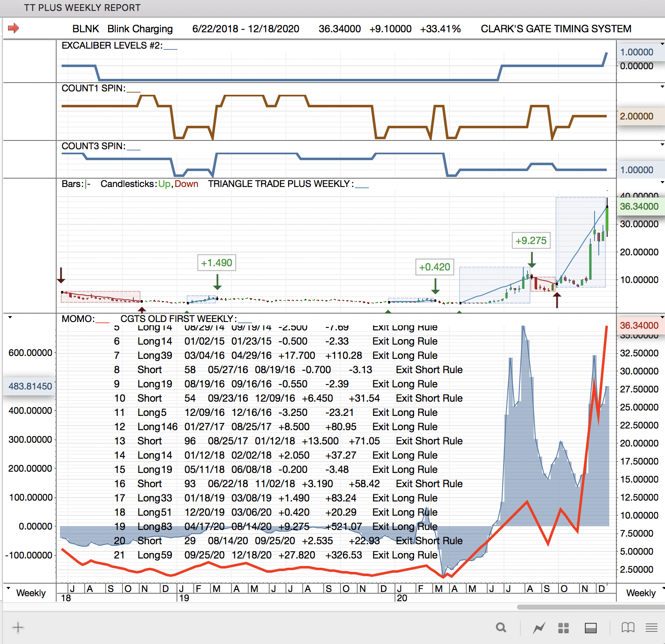
Task: Click the 36.34000 green price marker
Action: 639,206
